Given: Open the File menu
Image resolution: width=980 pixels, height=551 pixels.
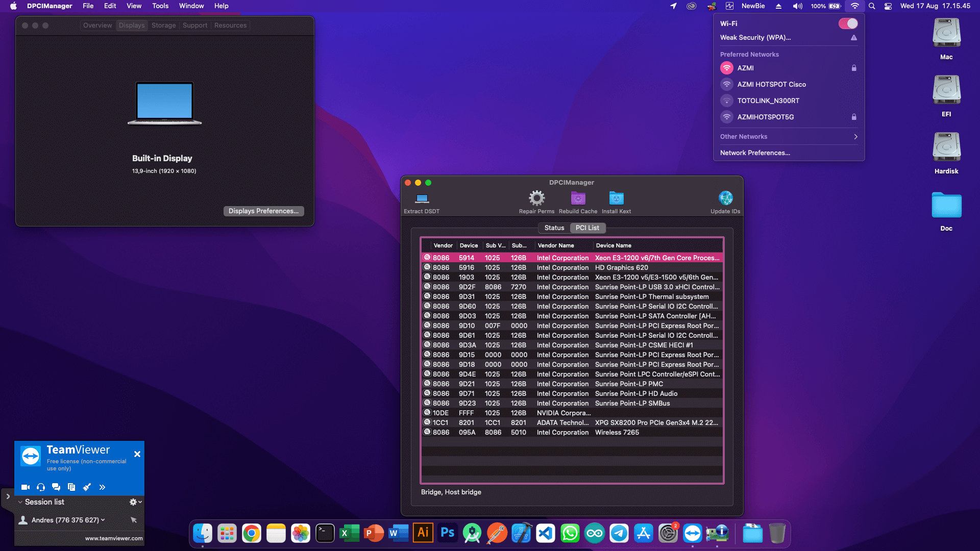Looking at the screenshot, I should [88, 6].
